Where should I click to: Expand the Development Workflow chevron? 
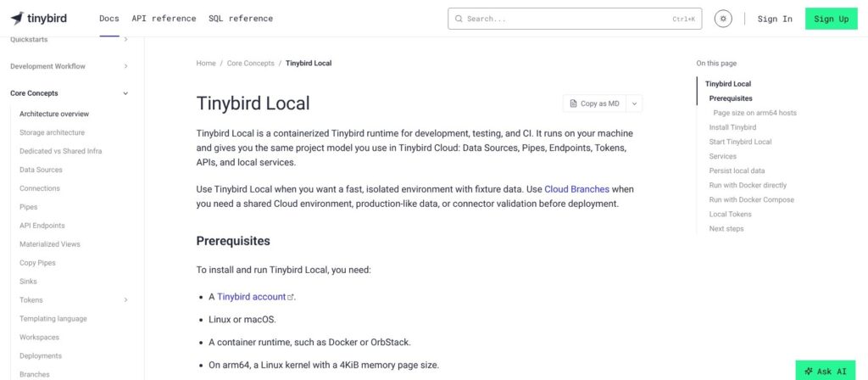(125, 66)
